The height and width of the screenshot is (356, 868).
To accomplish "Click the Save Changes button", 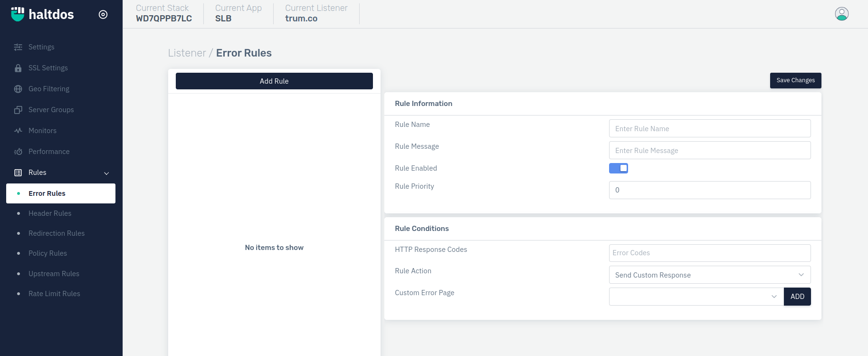I will 795,80.
